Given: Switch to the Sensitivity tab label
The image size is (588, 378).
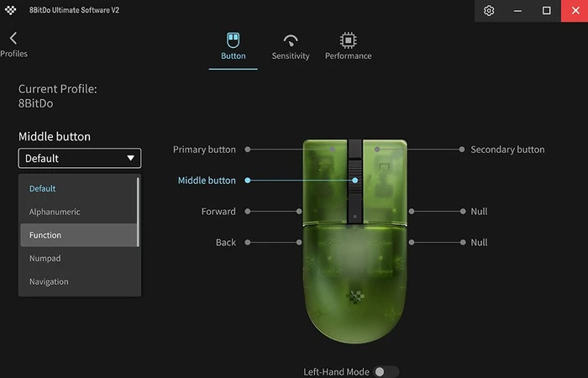Looking at the screenshot, I should point(291,56).
